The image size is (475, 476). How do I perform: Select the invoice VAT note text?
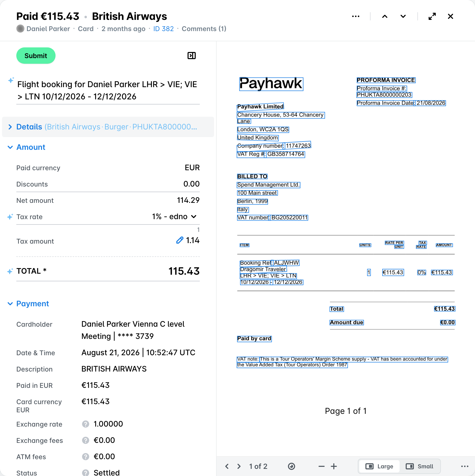(342, 362)
